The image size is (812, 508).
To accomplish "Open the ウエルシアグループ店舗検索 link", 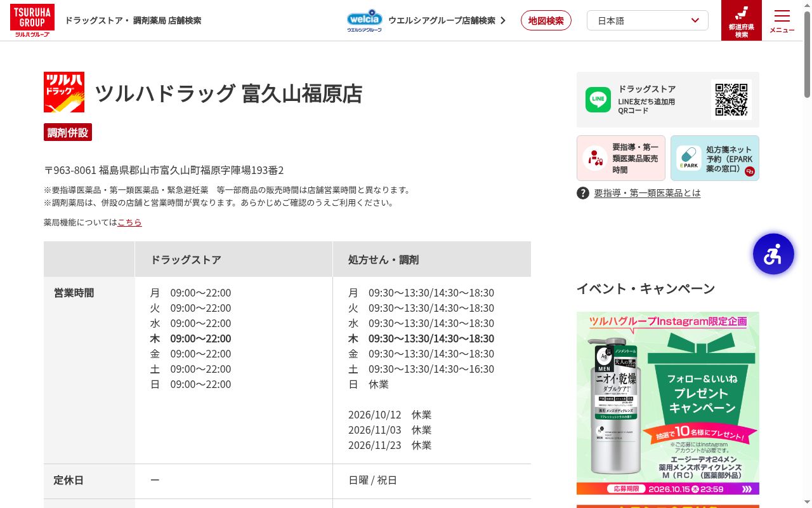I will click(447, 20).
